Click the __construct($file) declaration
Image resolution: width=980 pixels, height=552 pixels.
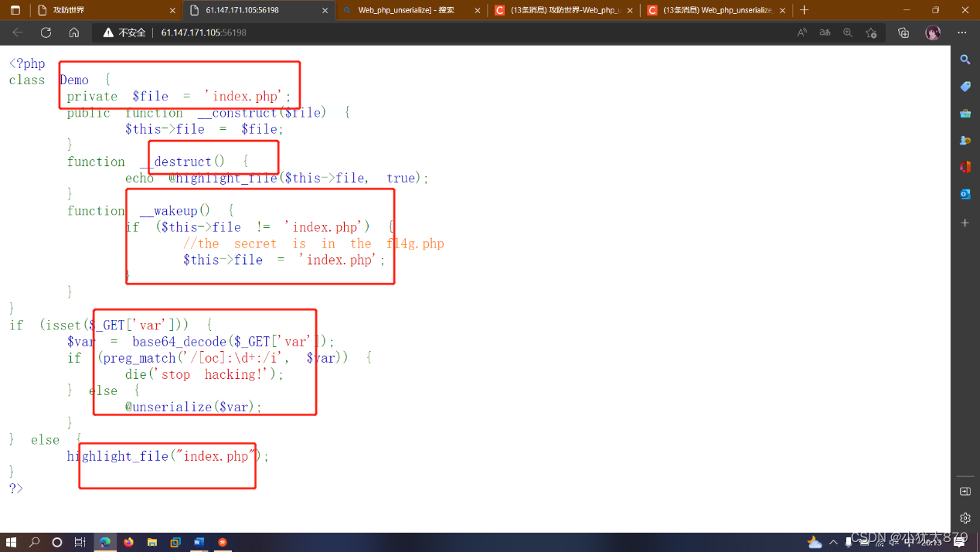click(261, 113)
